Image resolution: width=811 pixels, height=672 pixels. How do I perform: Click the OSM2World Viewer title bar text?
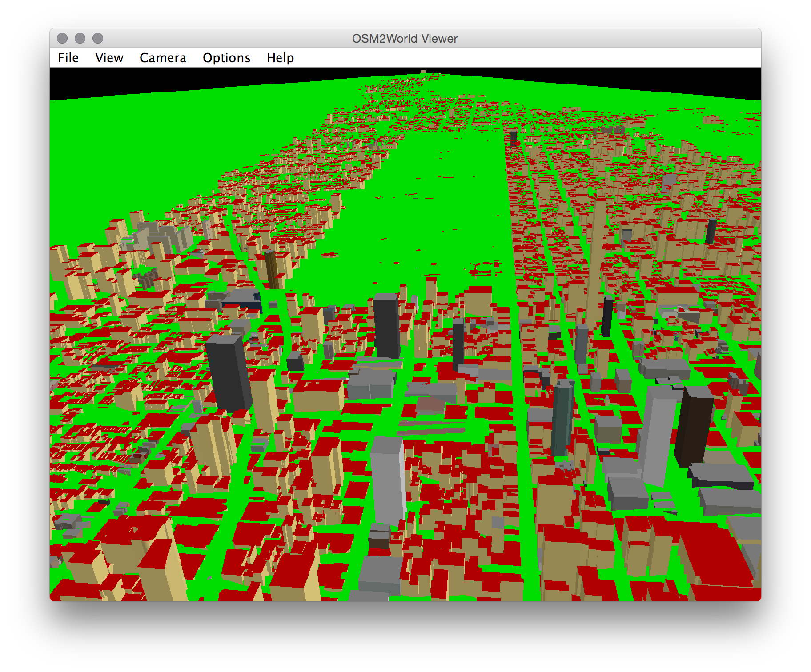point(405,39)
